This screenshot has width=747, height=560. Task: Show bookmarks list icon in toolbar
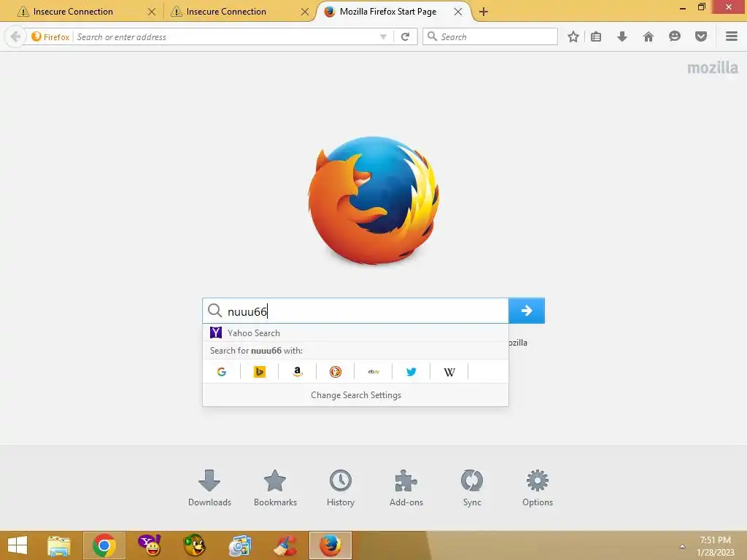point(596,36)
